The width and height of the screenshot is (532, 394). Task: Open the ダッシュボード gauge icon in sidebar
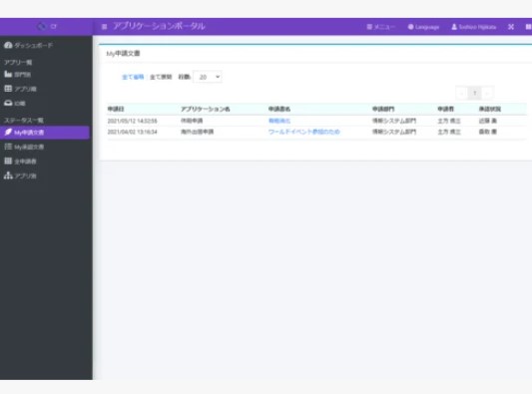8,45
